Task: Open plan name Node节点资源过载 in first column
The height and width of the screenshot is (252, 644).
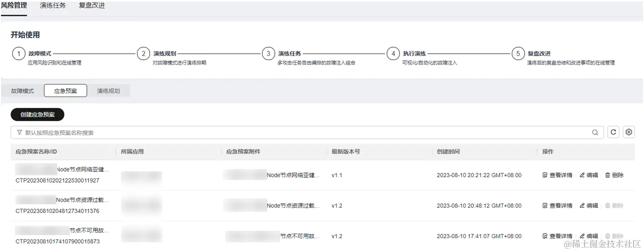Action: point(83,200)
